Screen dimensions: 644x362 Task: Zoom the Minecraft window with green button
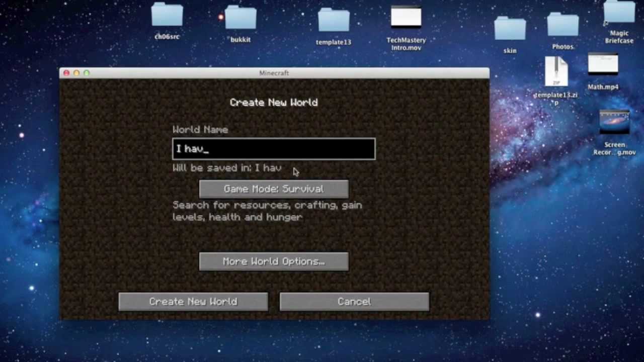pos(87,73)
